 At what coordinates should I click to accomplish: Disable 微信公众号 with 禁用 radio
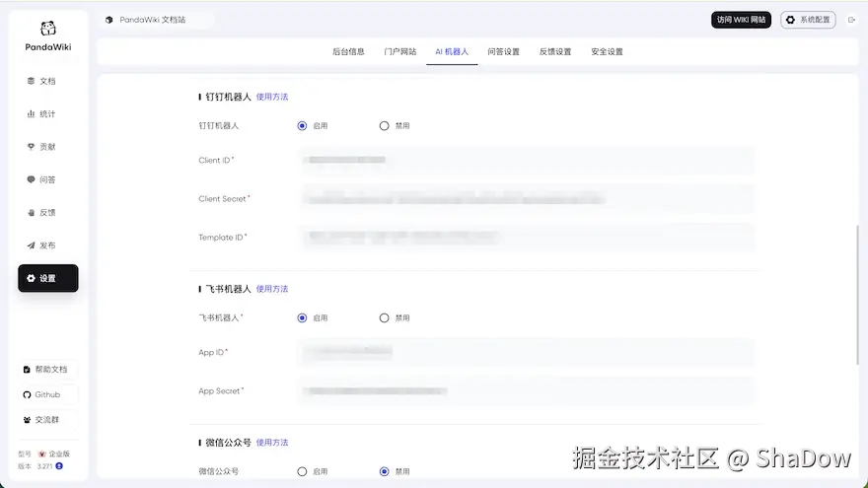click(384, 472)
